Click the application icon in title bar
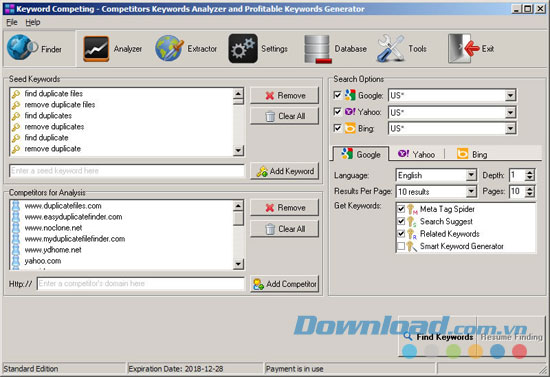The width and height of the screenshot is (550, 377). (x=10, y=9)
